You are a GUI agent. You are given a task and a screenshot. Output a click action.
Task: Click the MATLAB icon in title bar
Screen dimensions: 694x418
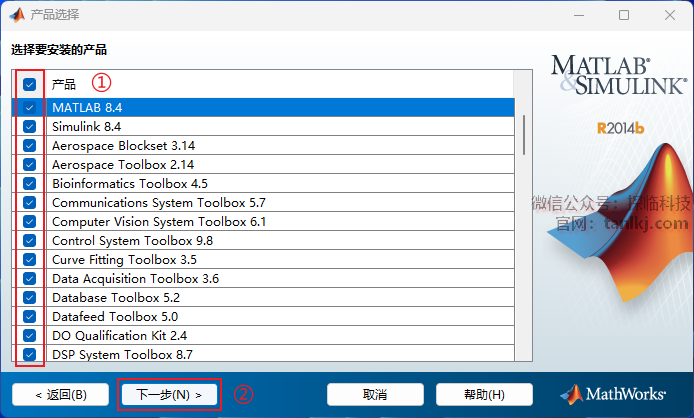tap(17, 15)
